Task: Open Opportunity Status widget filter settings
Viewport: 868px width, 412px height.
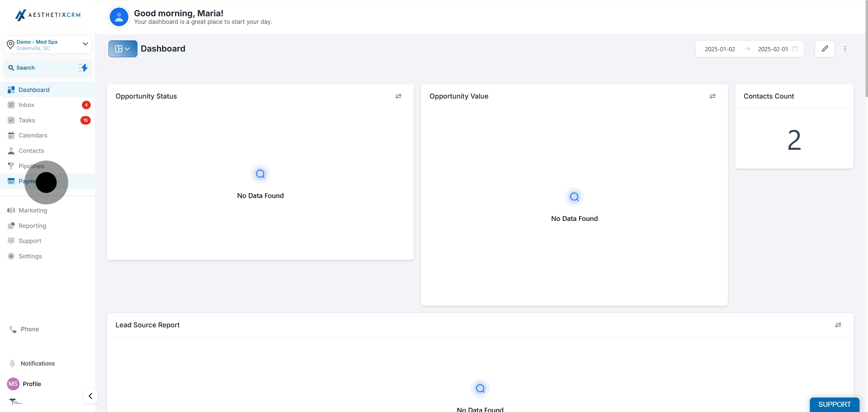Action: [x=398, y=96]
